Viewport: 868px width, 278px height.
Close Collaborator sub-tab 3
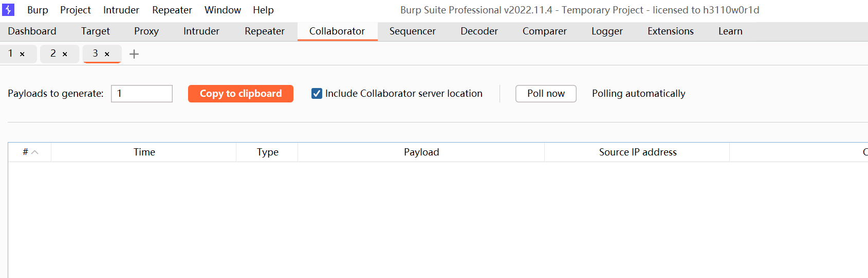[x=107, y=54]
